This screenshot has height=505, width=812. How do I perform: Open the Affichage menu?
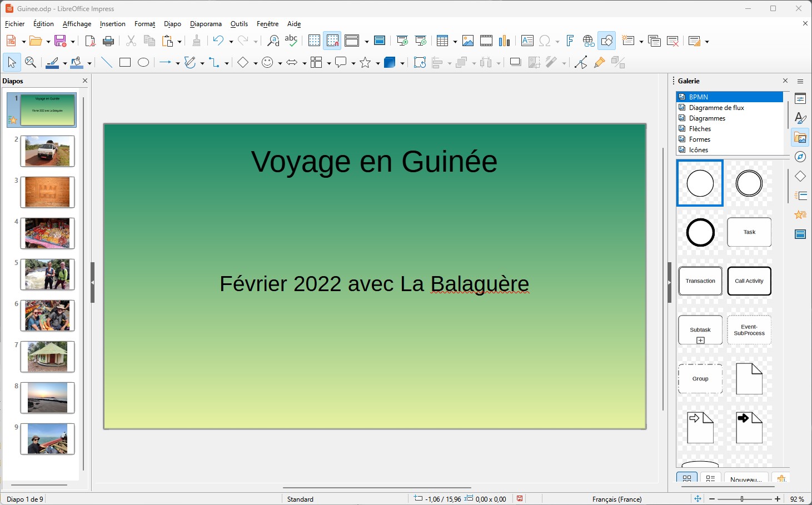click(x=77, y=24)
